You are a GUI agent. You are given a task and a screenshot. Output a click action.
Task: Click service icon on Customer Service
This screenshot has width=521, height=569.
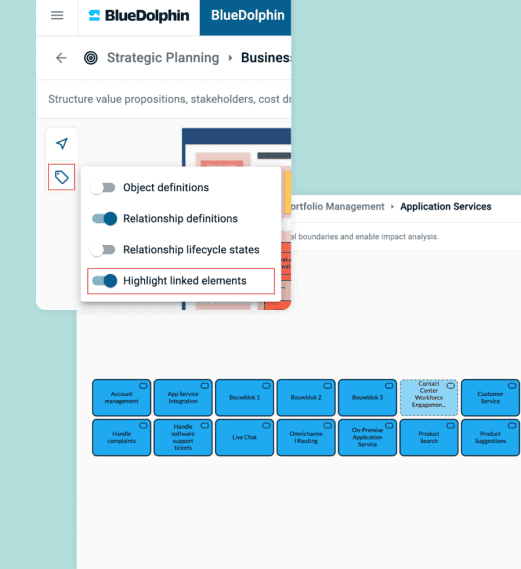[x=512, y=386]
